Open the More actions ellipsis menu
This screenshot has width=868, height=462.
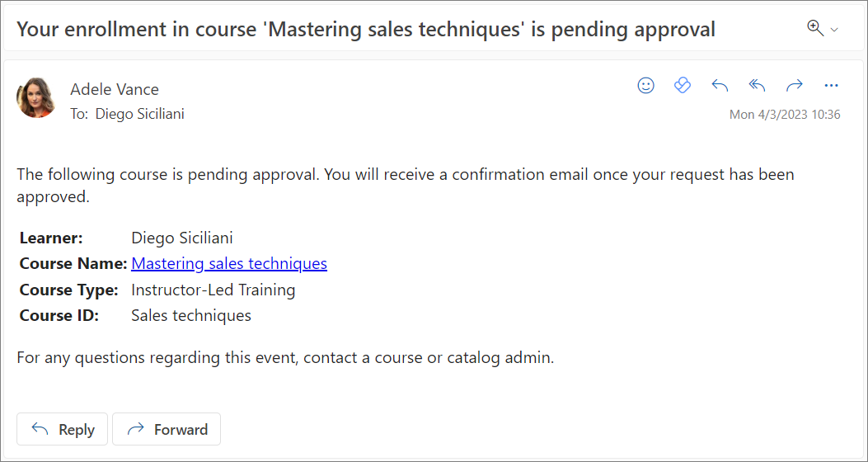click(831, 86)
